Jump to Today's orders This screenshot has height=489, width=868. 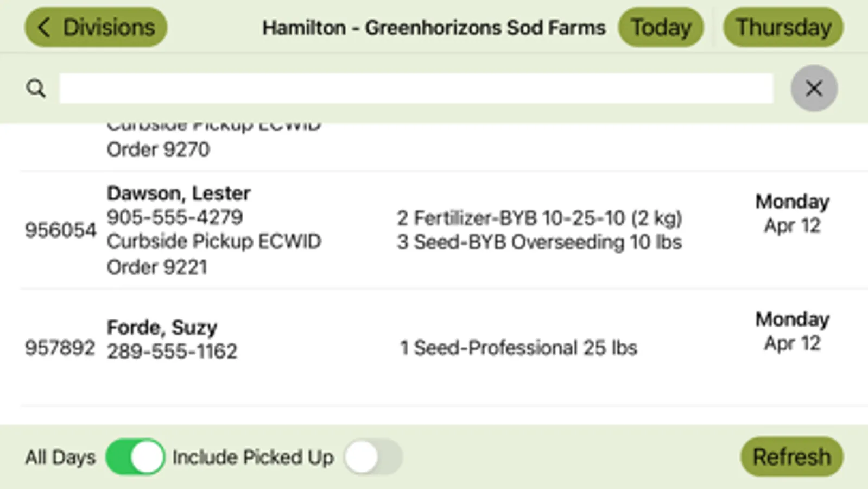(661, 27)
